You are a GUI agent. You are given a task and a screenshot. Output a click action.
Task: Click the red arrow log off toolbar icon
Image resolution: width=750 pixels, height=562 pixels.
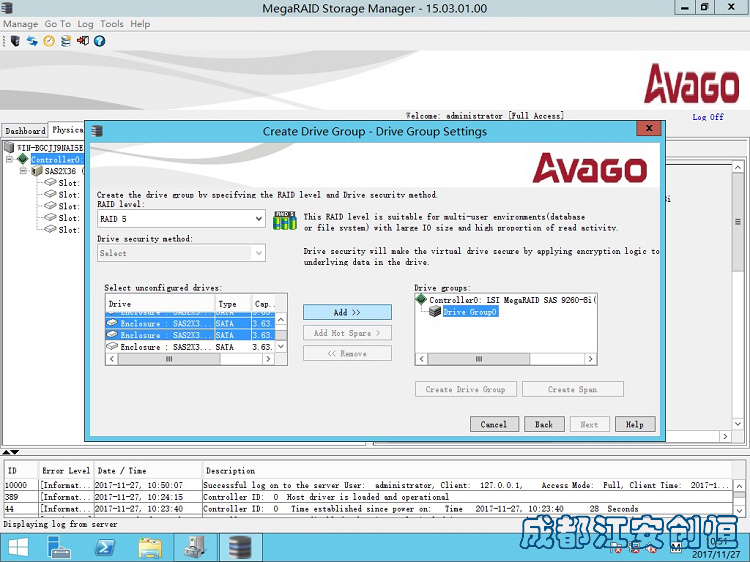(x=82, y=41)
